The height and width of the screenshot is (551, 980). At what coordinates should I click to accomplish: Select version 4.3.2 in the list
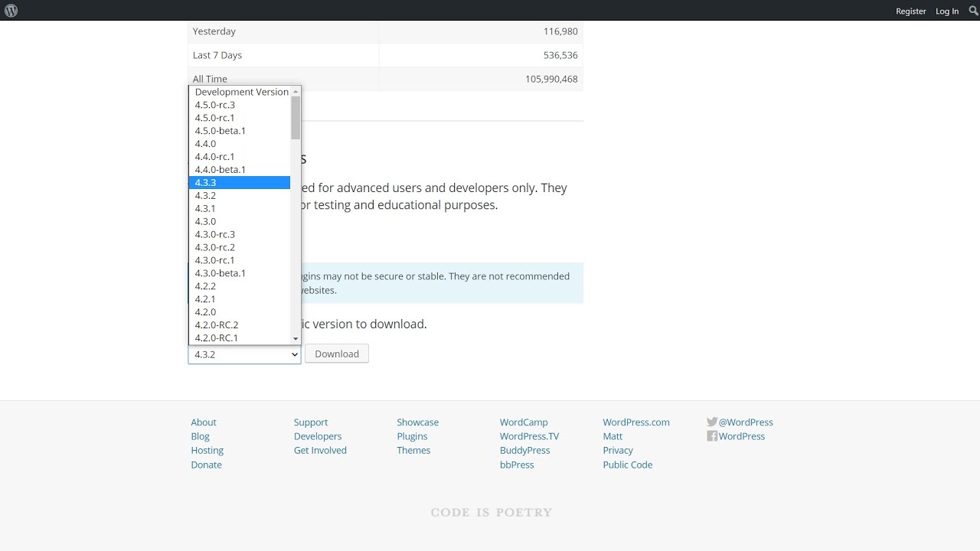pos(240,196)
